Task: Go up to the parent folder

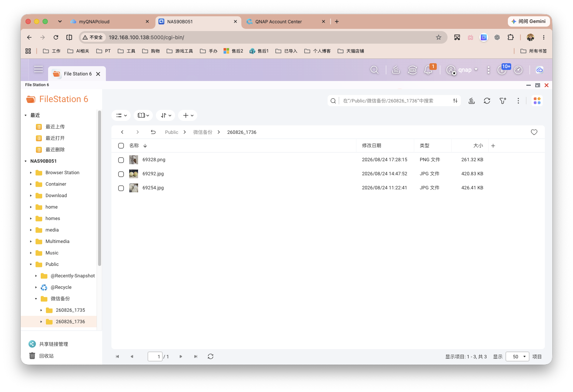Action: pyautogui.click(x=153, y=132)
